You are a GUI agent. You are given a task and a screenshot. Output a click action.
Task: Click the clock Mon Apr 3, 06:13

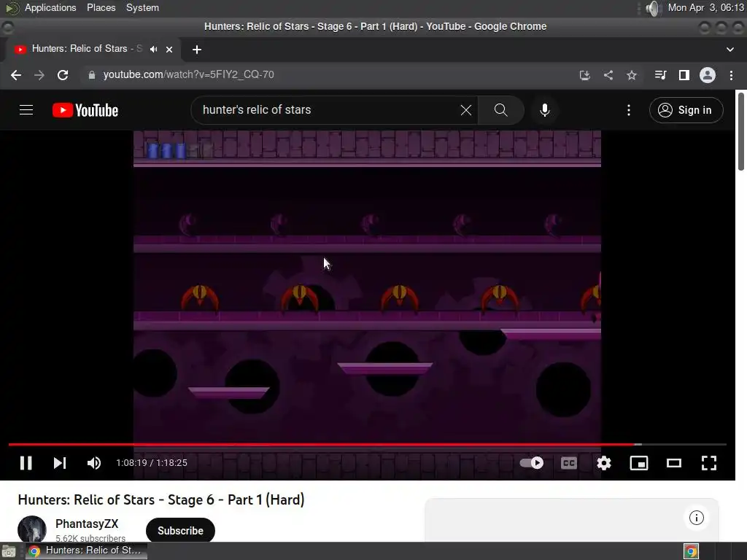point(705,7)
